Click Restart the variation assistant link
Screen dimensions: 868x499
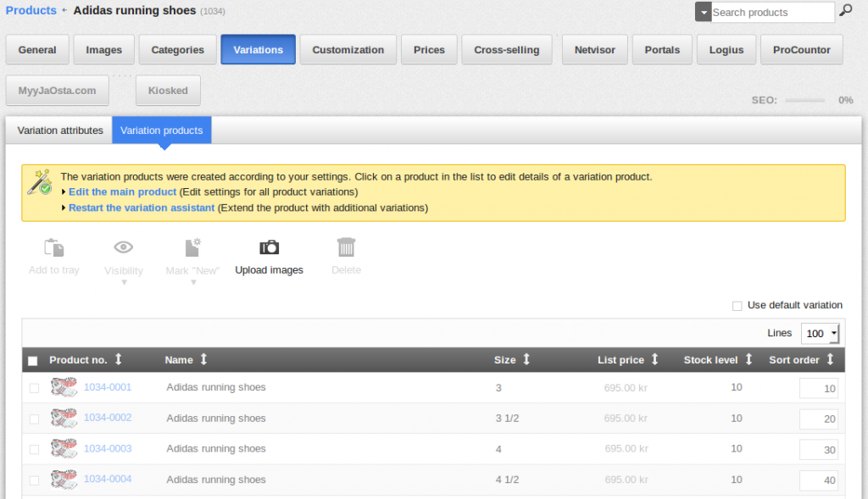[x=142, y=208]
